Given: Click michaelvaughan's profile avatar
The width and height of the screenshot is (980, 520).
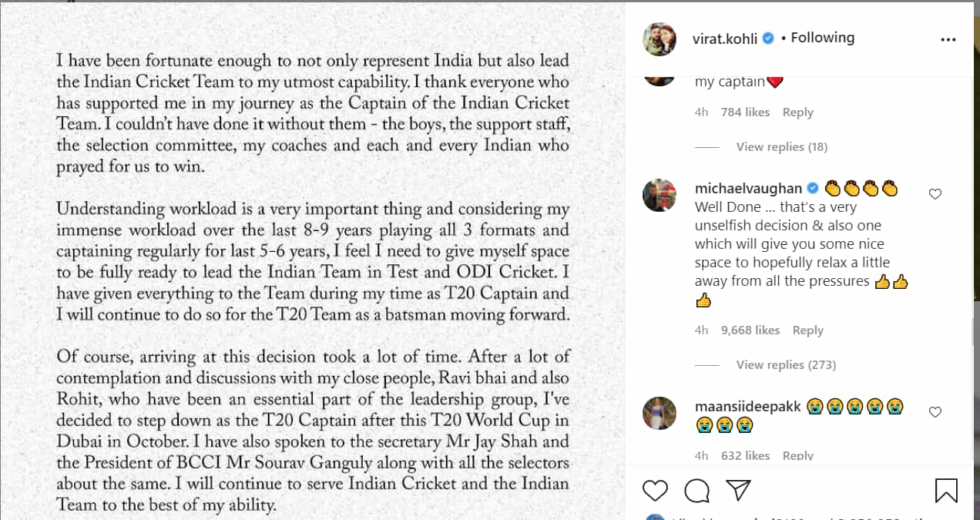Looking at the screenshot, I should [x=659, y=195].
